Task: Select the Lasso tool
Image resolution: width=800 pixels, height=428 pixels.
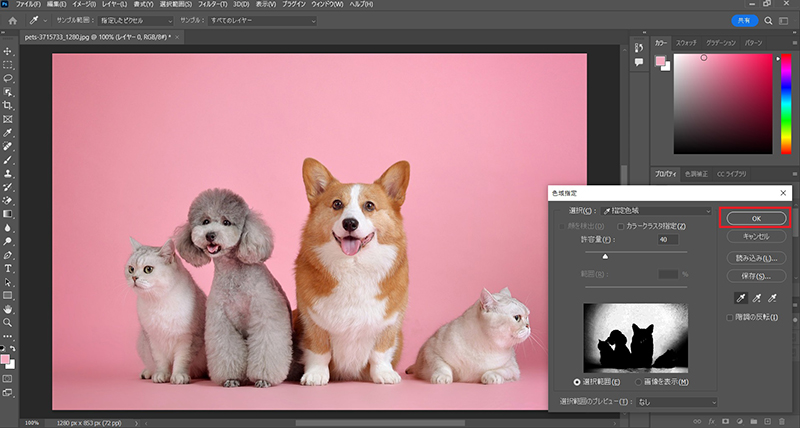Action: [8, 77]
